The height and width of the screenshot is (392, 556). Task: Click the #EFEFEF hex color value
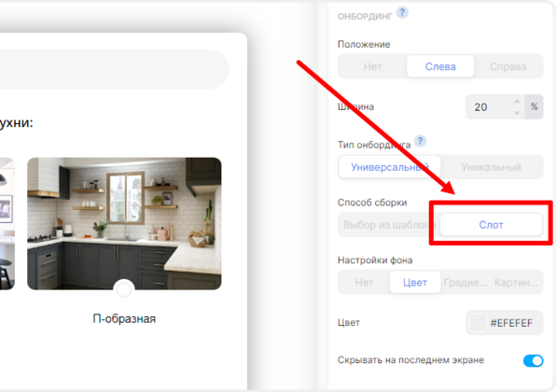(511, 323)
